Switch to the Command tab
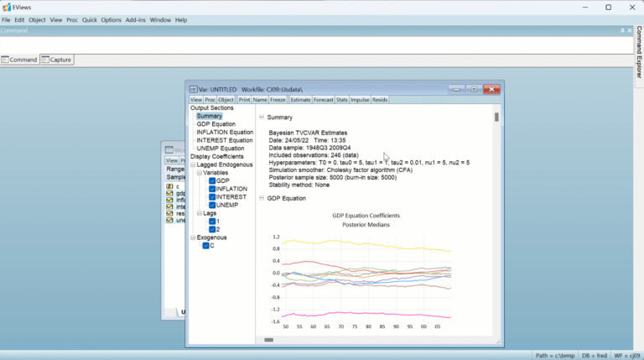The height and width of the screenshot is (360, 644). (x=20, y=60)
